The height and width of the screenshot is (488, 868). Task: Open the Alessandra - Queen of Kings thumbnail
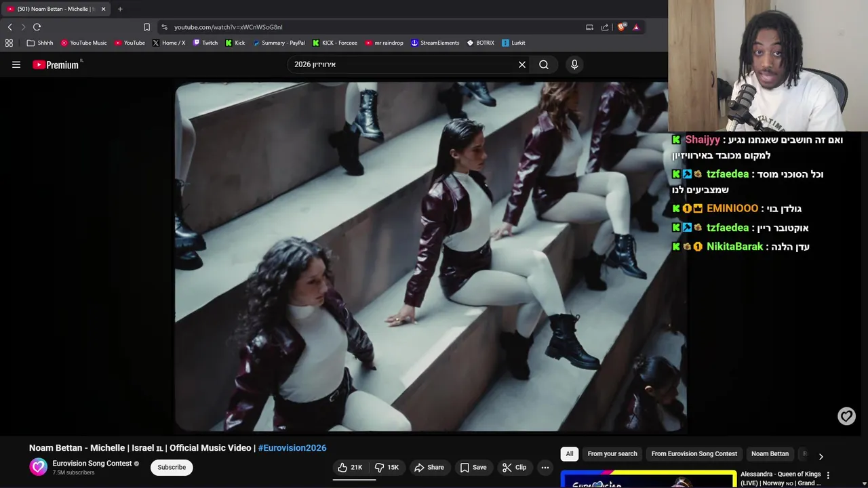[649, 479]
